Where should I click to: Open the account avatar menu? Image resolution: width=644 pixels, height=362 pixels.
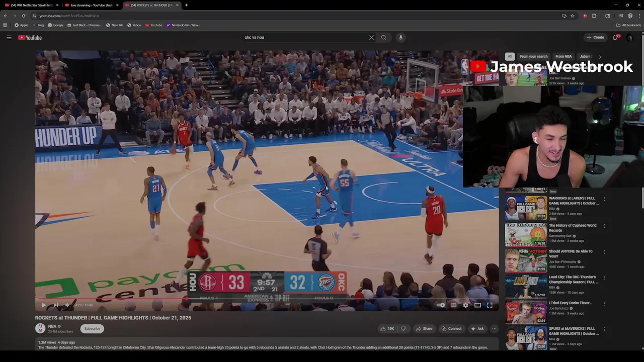pyautogui.click(x=630, y=37)
